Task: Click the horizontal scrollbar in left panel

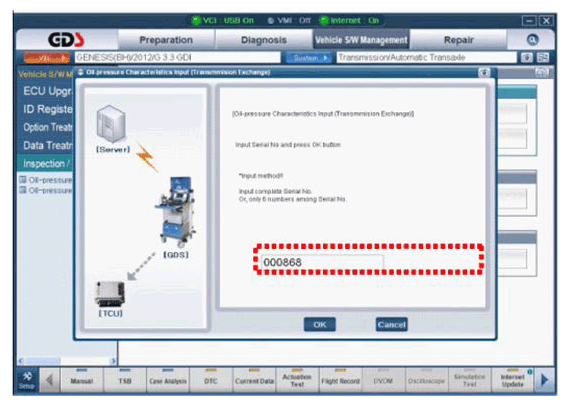Action: coord(67,361)
